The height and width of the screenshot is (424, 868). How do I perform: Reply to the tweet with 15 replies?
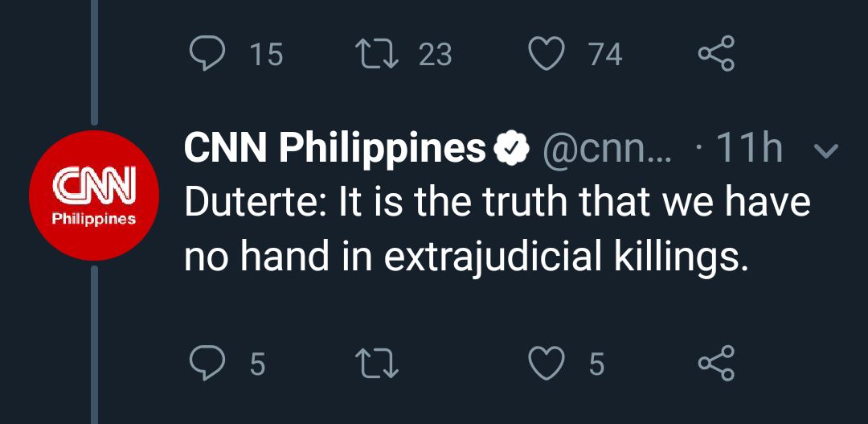point(207,54)
